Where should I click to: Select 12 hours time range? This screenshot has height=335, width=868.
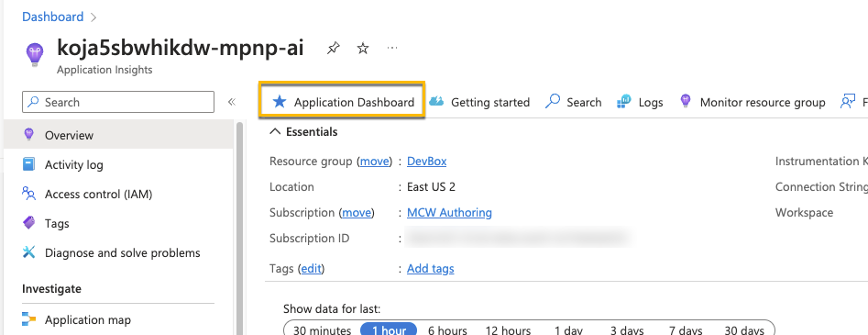click(x=508, y=330)
